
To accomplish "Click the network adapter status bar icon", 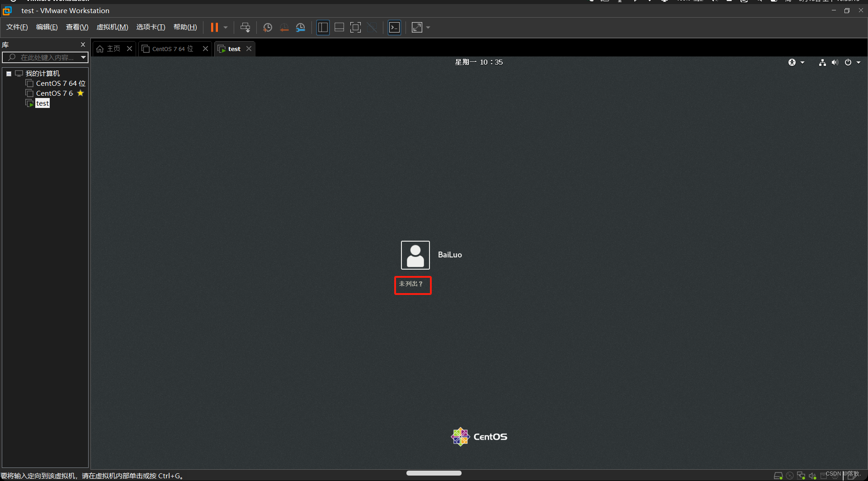I will tap(801, 476).
